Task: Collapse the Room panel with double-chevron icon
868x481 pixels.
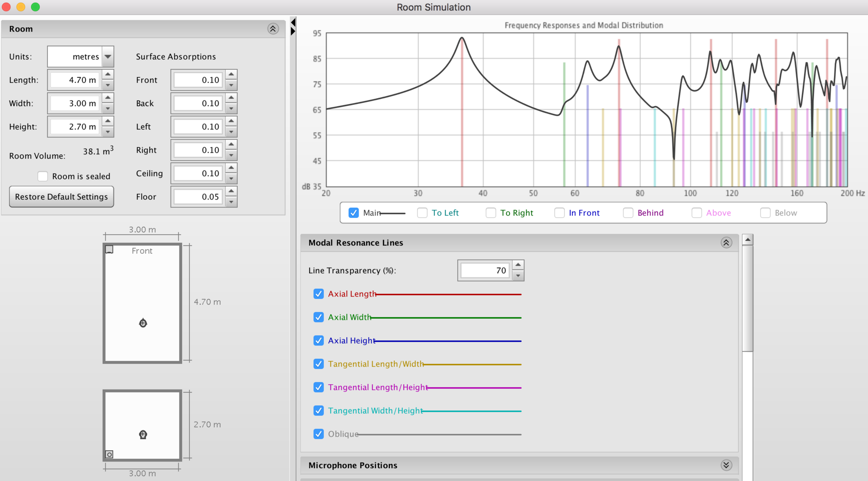Action: coord(273,29)
